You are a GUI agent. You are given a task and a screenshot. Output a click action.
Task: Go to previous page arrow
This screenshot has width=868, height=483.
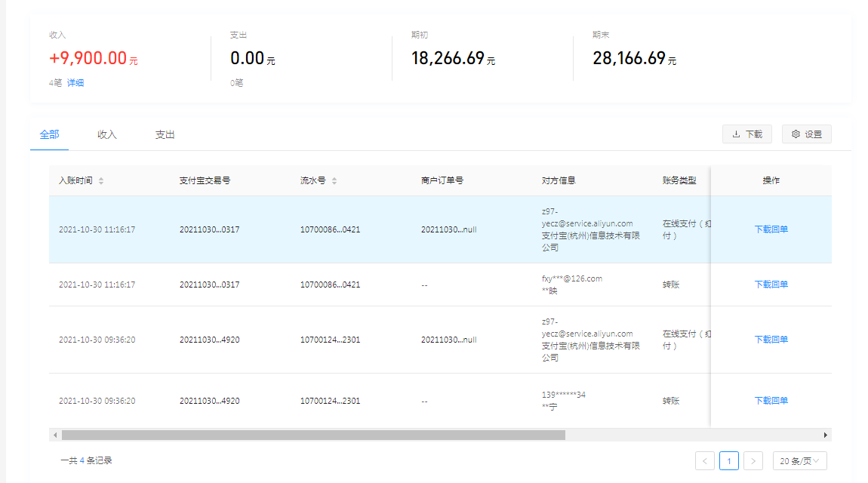[705, 460]
